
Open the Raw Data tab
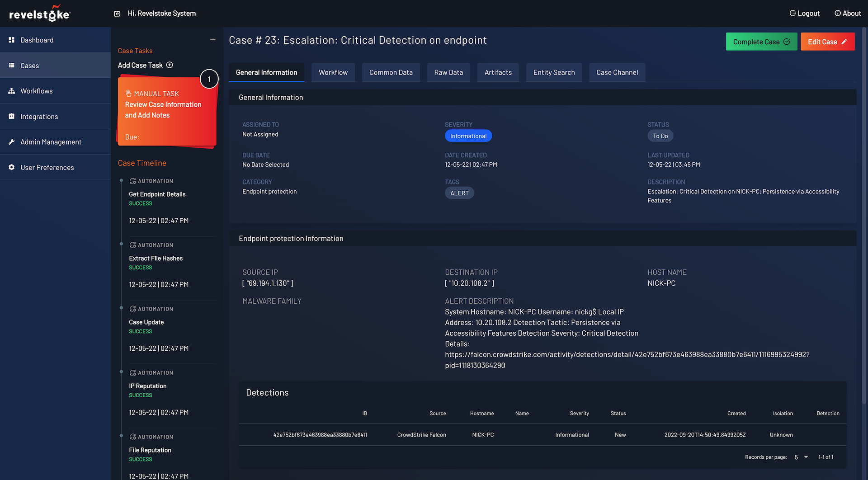coord(448,72)
